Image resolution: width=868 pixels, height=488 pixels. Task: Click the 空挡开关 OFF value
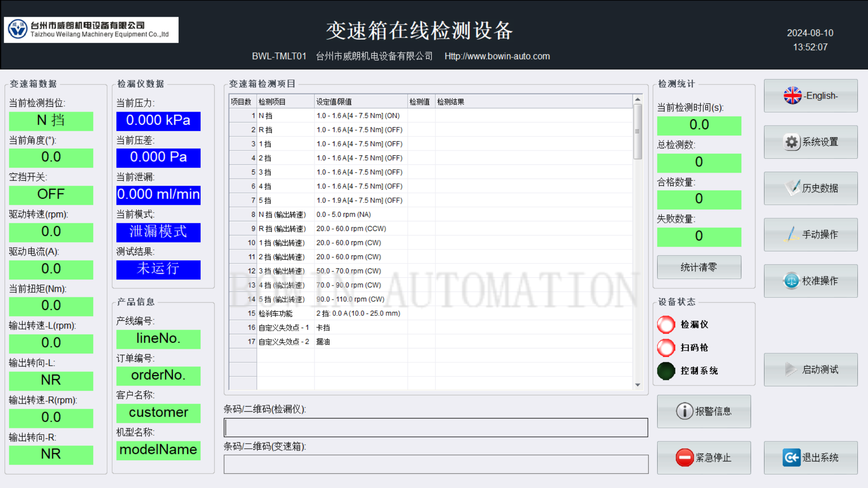point(51,195)
